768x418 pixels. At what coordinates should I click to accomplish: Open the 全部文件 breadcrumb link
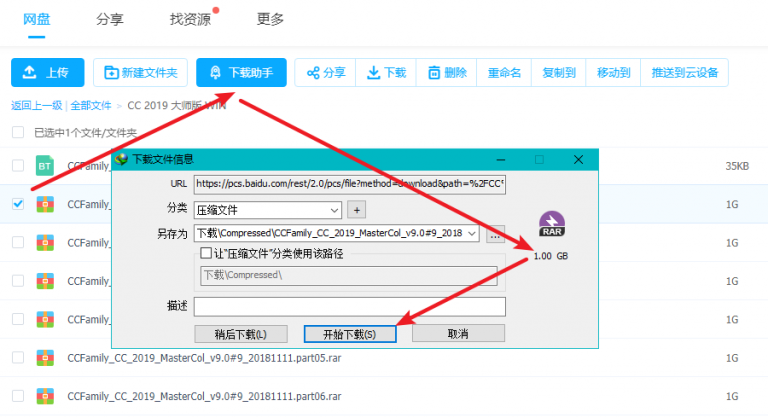[91, 105]
